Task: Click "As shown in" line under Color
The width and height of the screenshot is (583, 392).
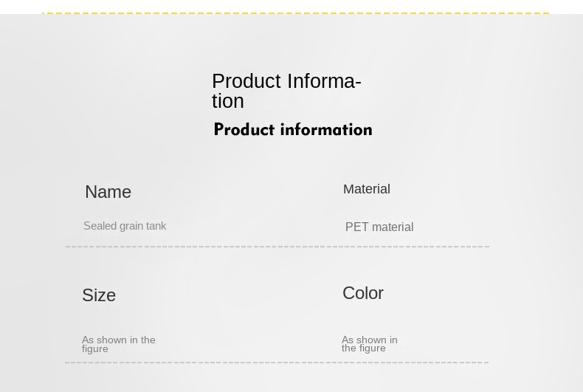Action: (x=369, y=340)
